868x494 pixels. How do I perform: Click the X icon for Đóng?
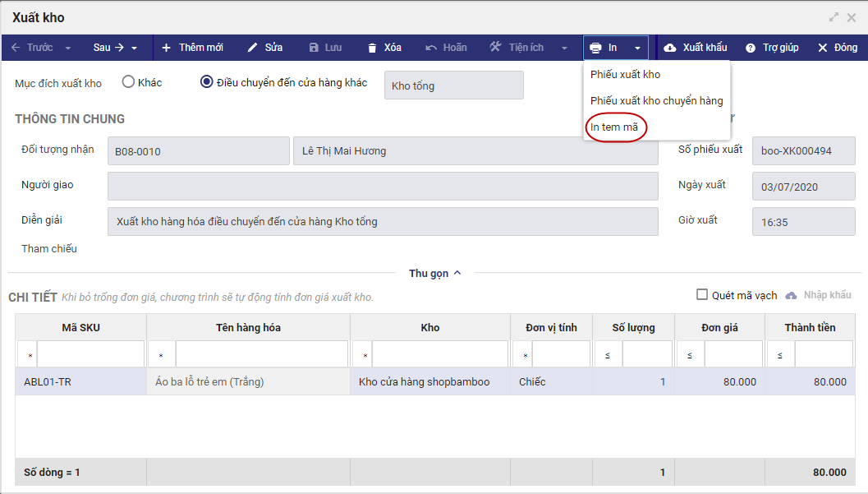pos(823,48)
